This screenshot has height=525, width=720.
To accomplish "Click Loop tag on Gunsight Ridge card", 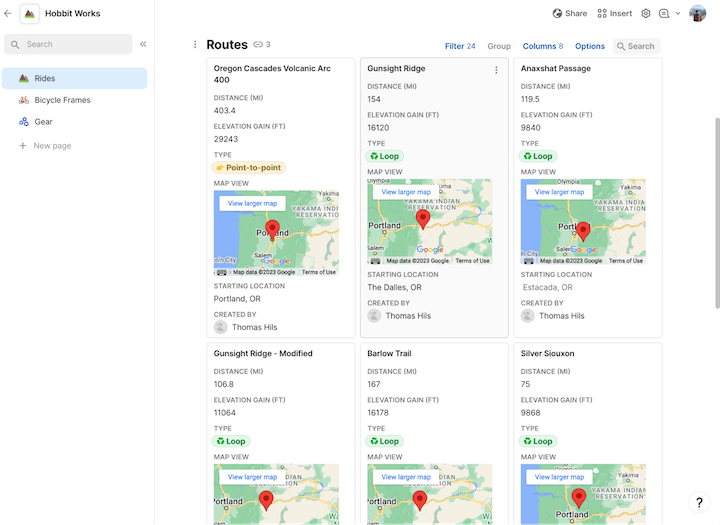I will (x=385, y=156).
